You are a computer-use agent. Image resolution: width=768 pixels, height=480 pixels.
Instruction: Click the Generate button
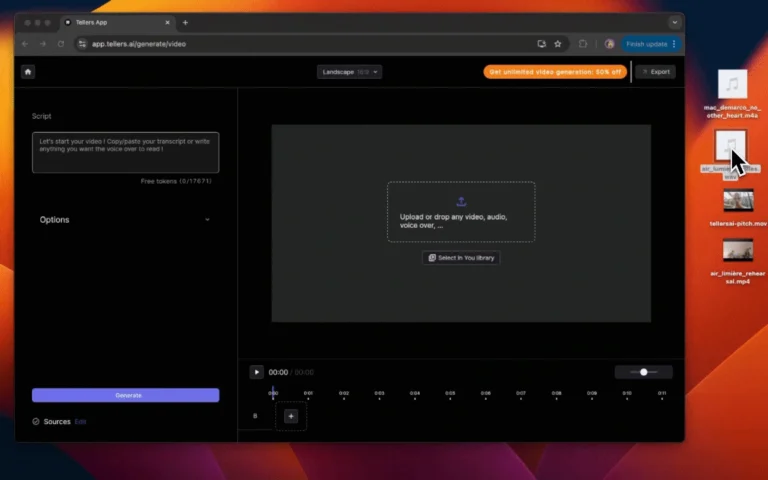(125, 395)
